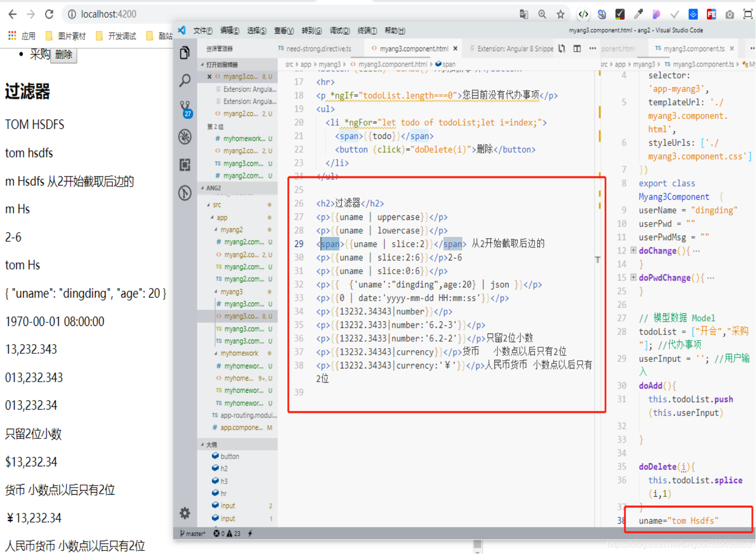Reload the localhost page
756x554 pixels.
click(49, 14)
